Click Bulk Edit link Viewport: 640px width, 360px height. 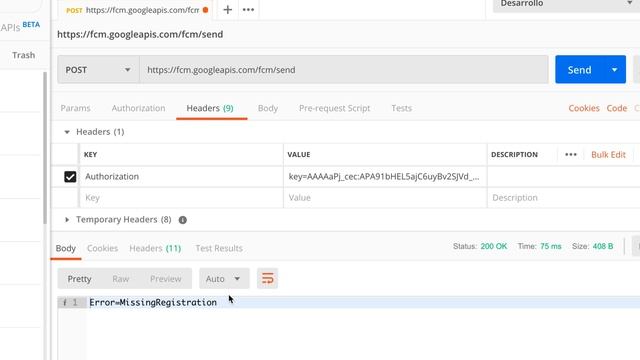pos(608,155)
